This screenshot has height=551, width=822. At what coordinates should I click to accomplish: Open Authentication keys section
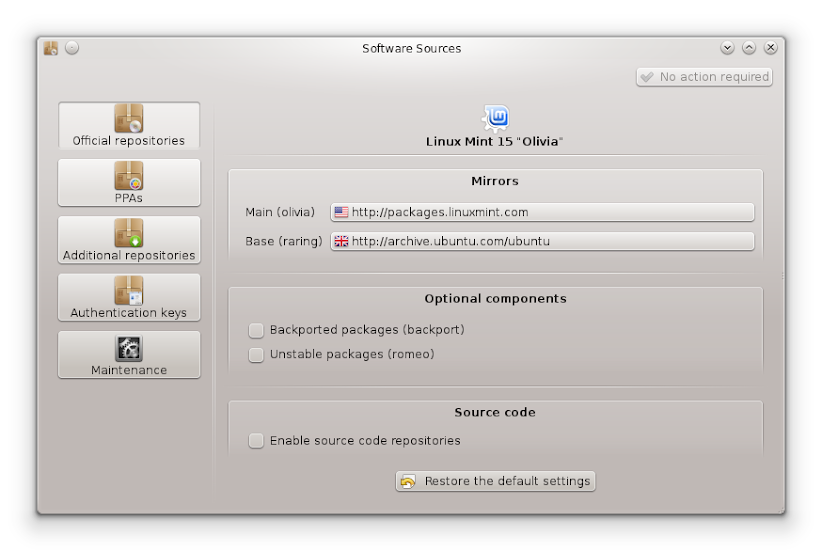[129, 297]
